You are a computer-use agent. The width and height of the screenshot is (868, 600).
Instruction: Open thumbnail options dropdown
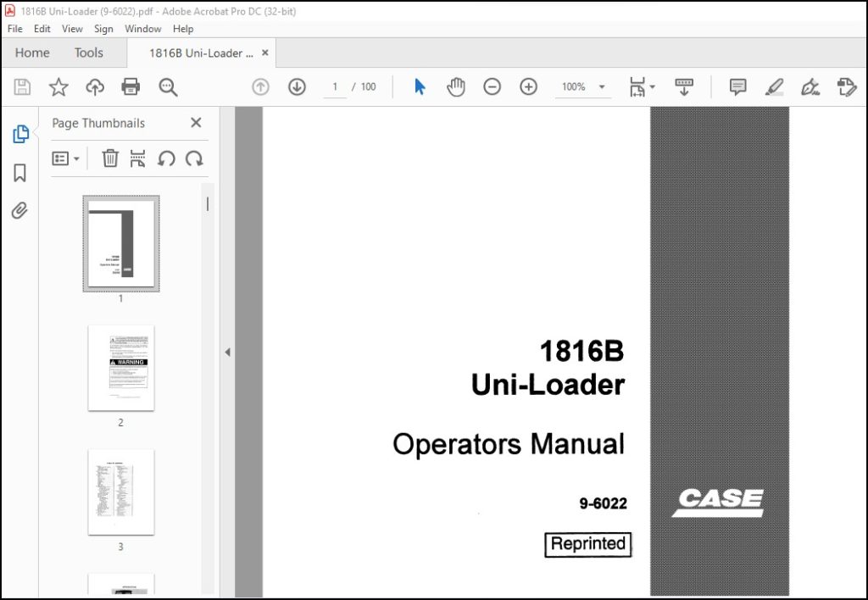[65, 158]
